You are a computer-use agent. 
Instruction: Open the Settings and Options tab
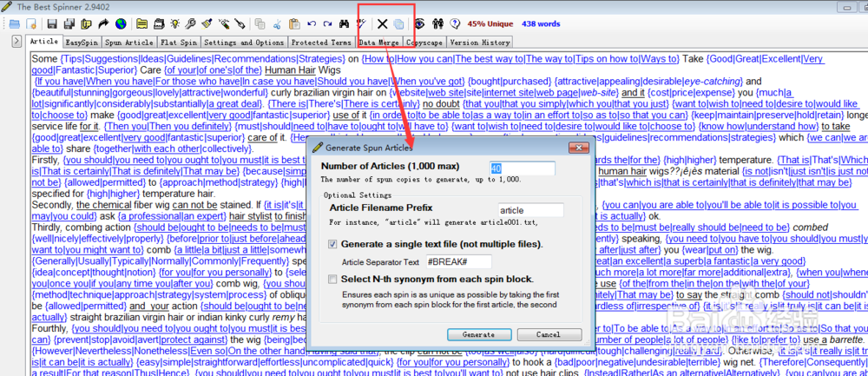point(244,42)
